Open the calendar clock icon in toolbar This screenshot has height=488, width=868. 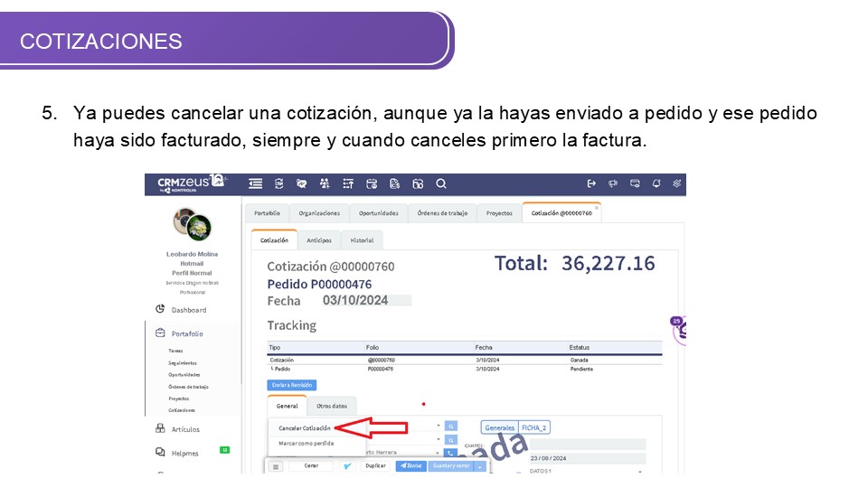pyautogui.click(x=372, y=183)
